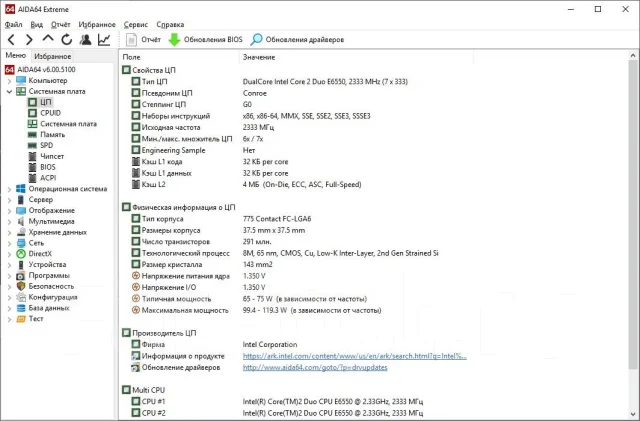Go forward with the right arrow
640x421 pixels.
pos(29,40)
